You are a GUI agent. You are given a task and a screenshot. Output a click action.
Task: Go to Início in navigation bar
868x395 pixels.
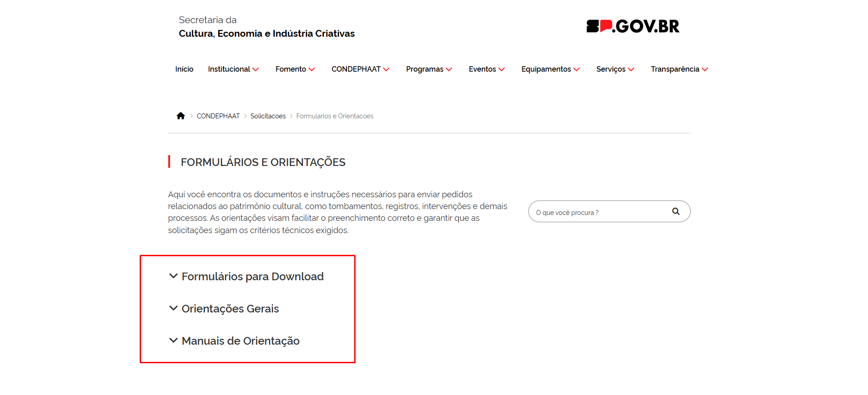tap(184, 69)
